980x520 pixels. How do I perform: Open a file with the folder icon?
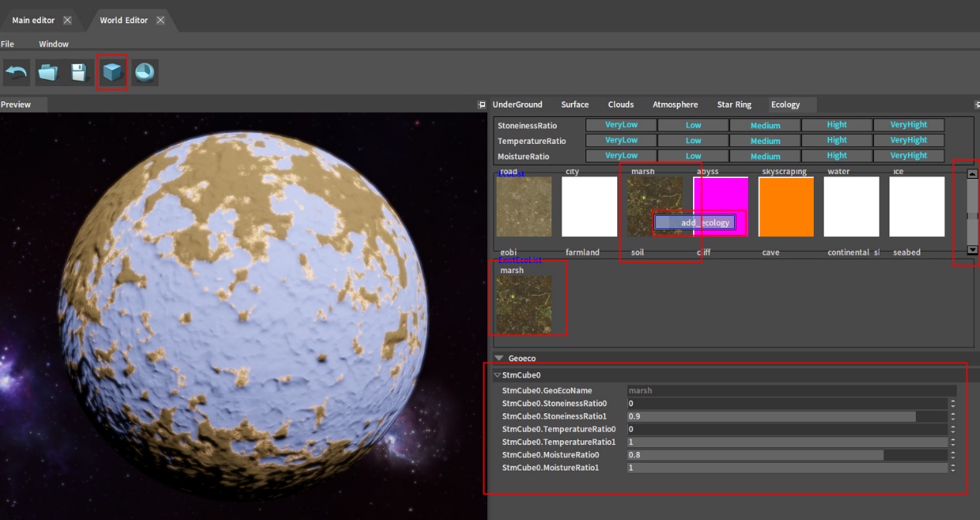click(49, 73)
